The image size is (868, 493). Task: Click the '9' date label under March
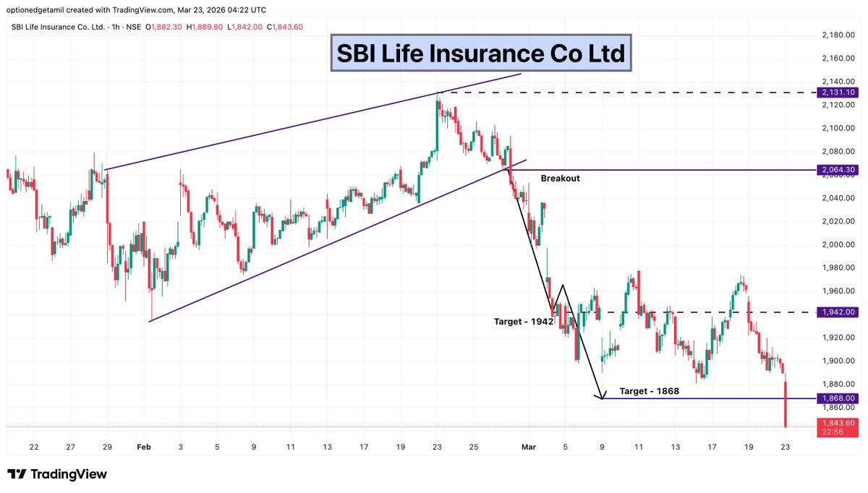pyautogui.click(x=602, y=447)
